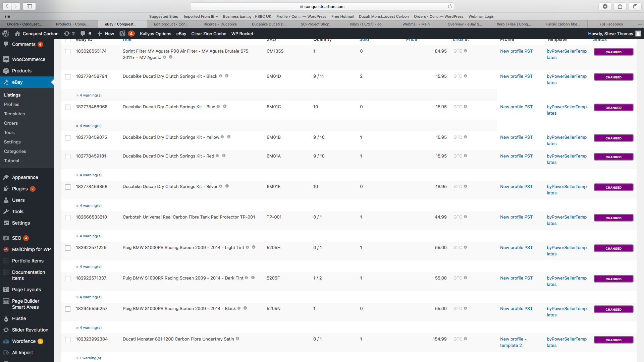This screenshot has width=644, height=362.
Task: Add a new tab with plus icon
Action: (640, 24)
